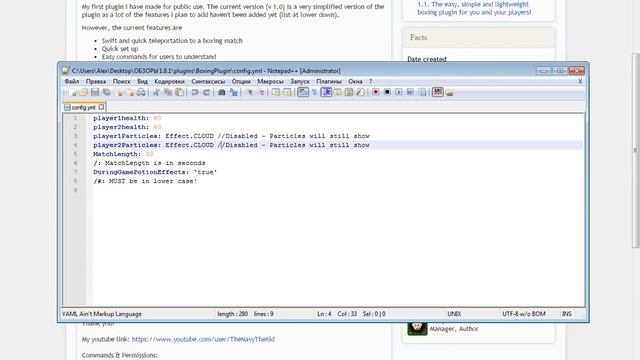Toggle Word wrap toolbar button

point(303,93)
